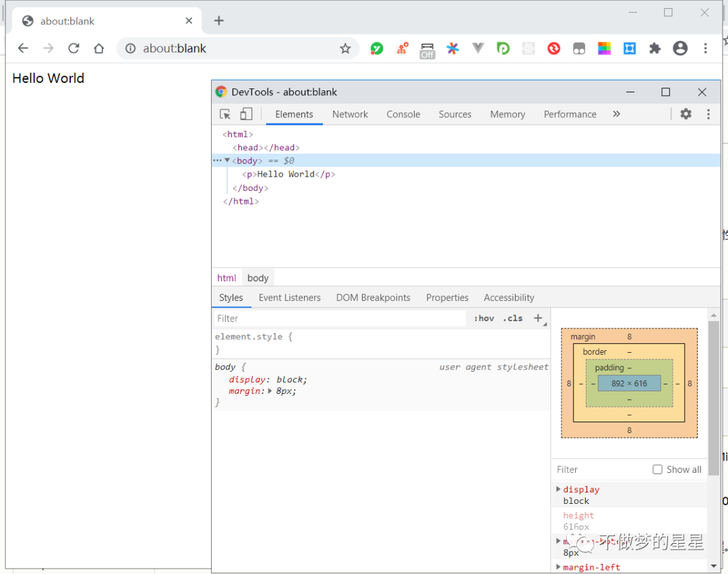Open the rainbow color squares extension icon

click(604, 49)
